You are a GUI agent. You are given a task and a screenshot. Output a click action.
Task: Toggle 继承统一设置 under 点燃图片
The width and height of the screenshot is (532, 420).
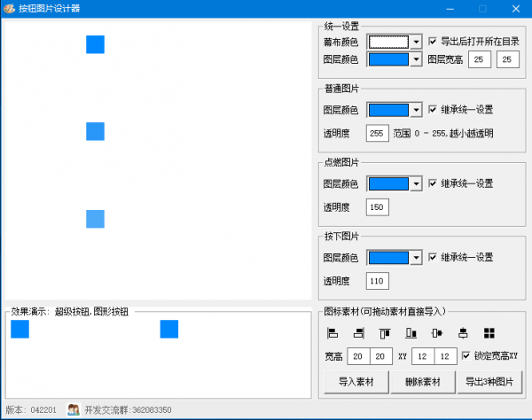click(x=433, y=183)
